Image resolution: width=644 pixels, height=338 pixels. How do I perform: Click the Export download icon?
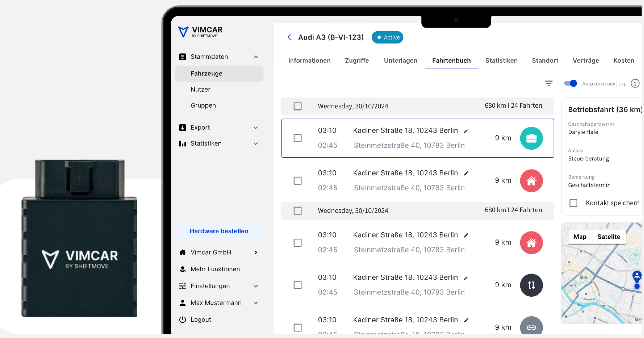click(x=182, y=128)
